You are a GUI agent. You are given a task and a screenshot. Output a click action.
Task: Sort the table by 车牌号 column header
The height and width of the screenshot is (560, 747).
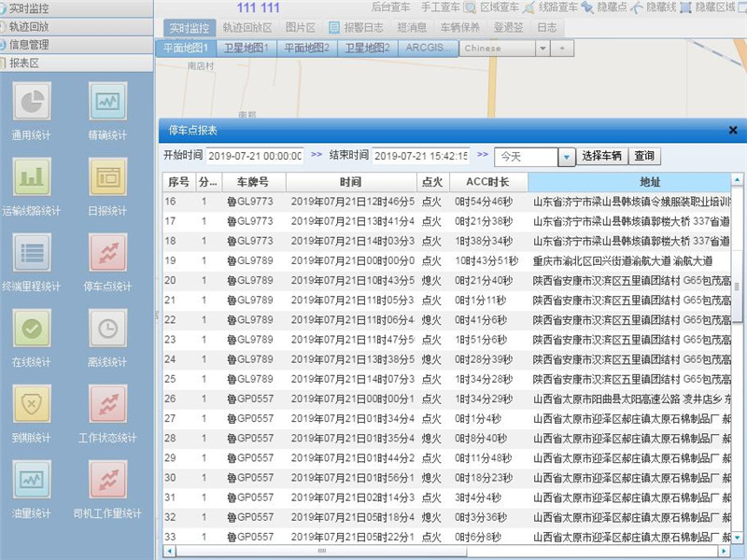click(x=253, y=182)
